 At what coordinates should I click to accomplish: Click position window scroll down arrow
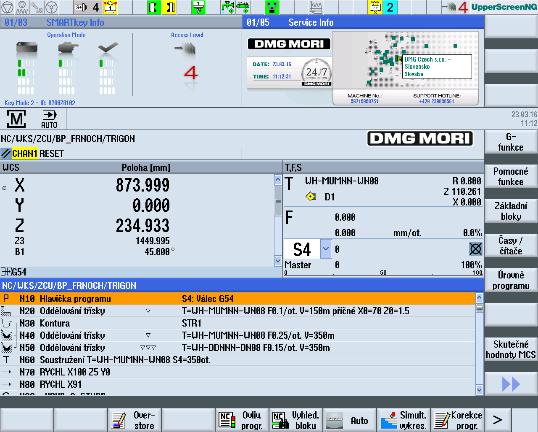[x=278, y=261]
